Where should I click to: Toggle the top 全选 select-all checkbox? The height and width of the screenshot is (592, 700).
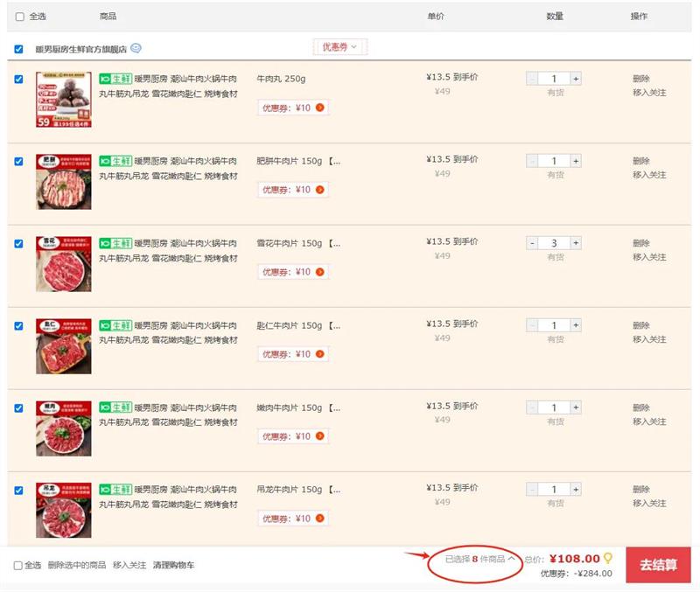(x=20, y=17)
